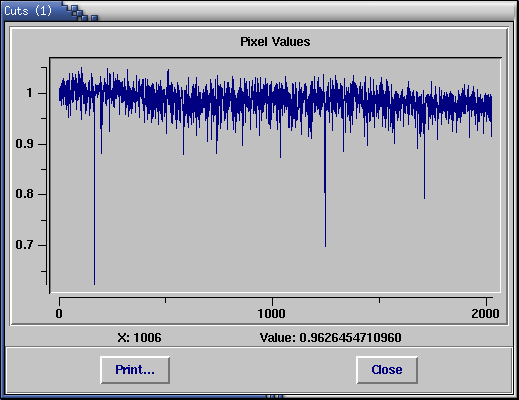Click the y-axis label 0.7

pyautogui.click(x=24, y=245)
